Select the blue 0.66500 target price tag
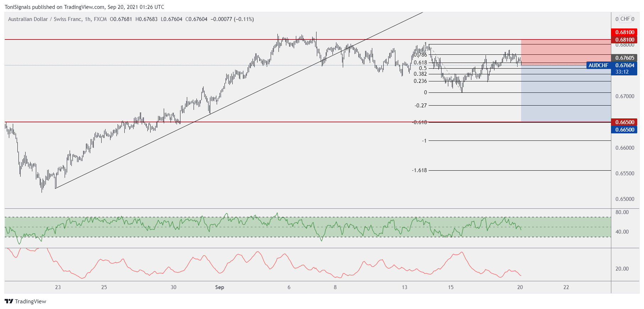 (624, 130)
